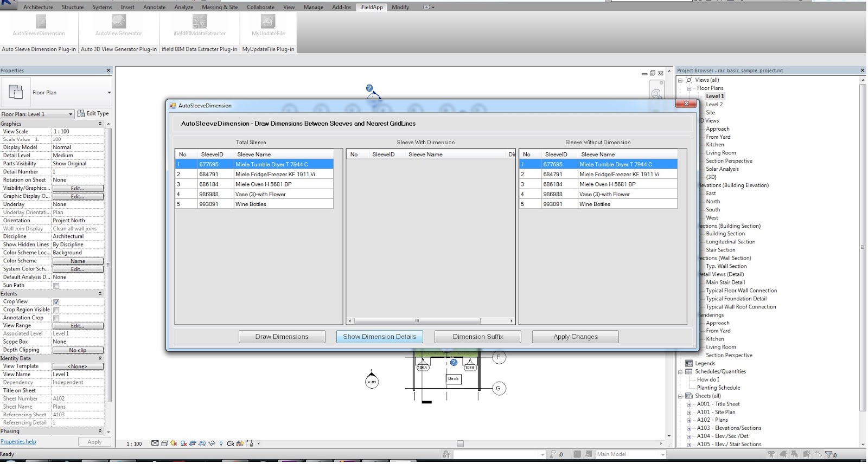
Task: Click the Dimension Suffix button
Action: pos(478,337)
